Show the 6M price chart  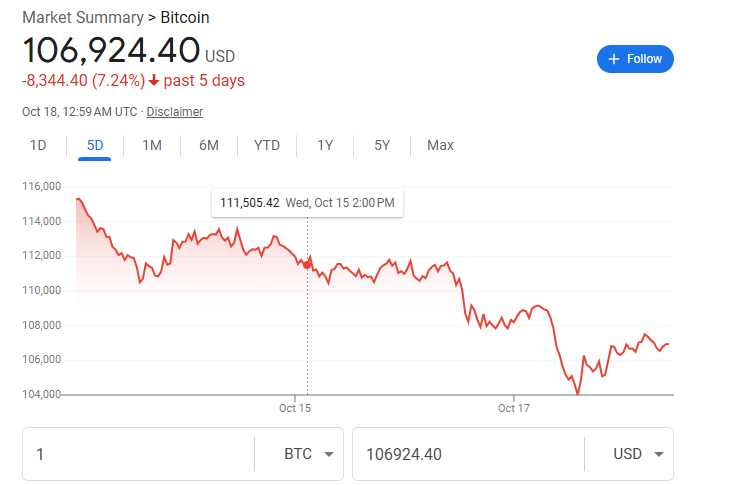(x=208, y=145)
